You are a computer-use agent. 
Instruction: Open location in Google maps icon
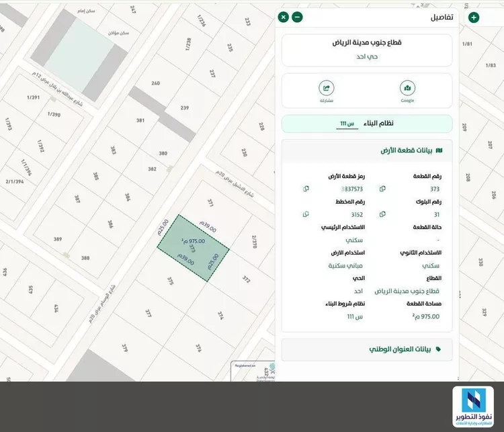click(x=407, y=88)
